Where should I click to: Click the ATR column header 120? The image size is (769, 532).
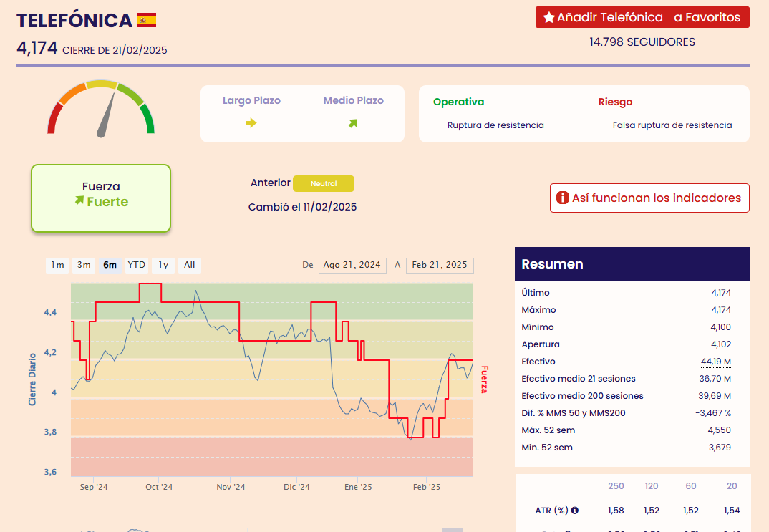[652, 486]
